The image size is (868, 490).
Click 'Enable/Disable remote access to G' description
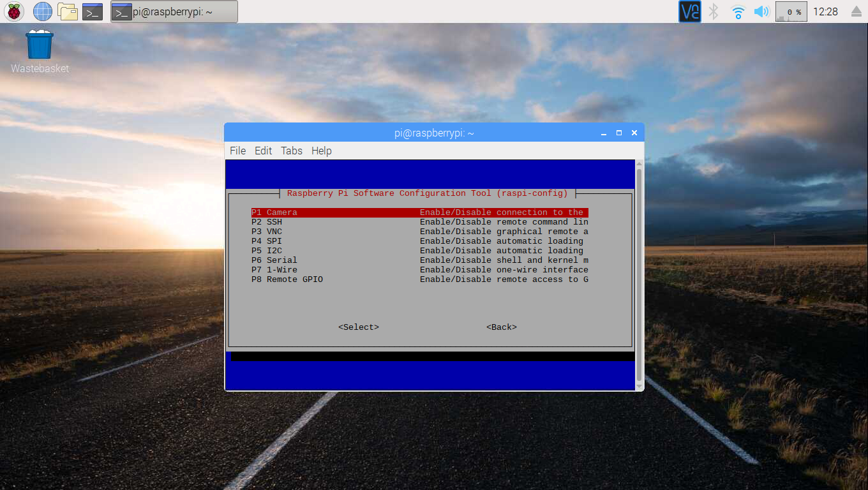coord(504,279)
